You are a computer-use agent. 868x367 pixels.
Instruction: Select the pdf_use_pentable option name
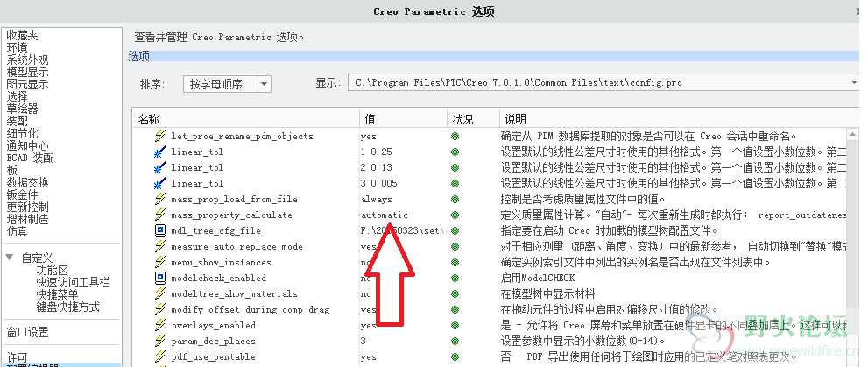pos(213,357)
